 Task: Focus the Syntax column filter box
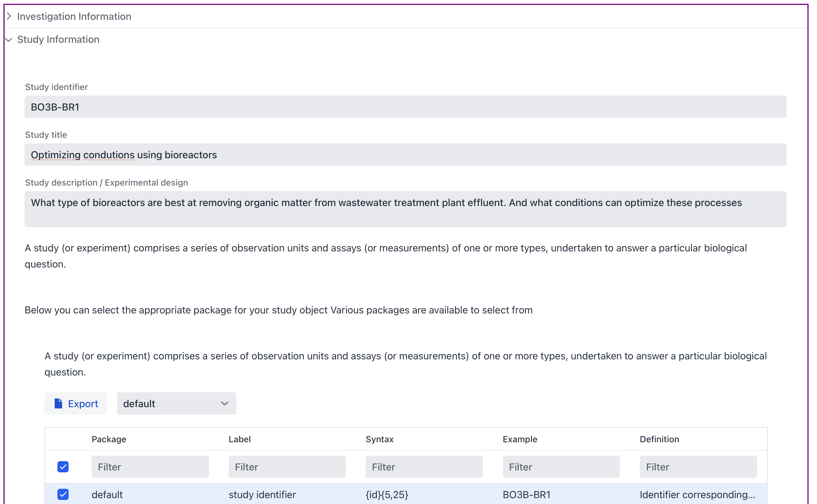coord(424,467)
